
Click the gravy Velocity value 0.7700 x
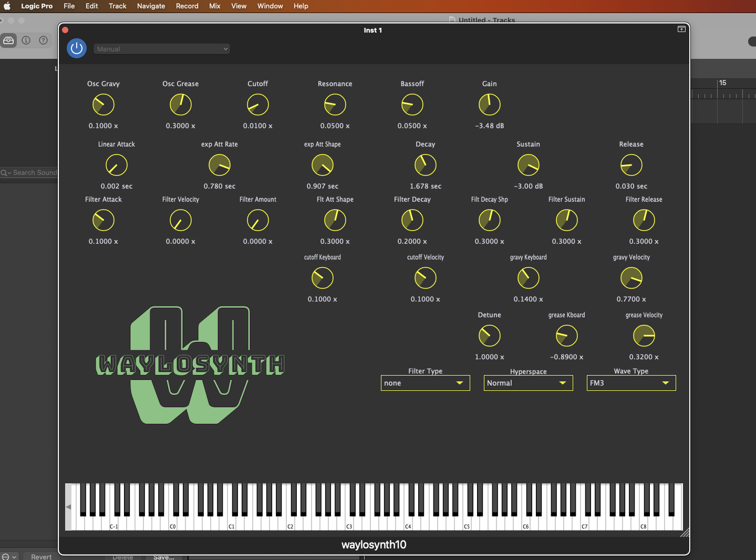coord(631,299)
